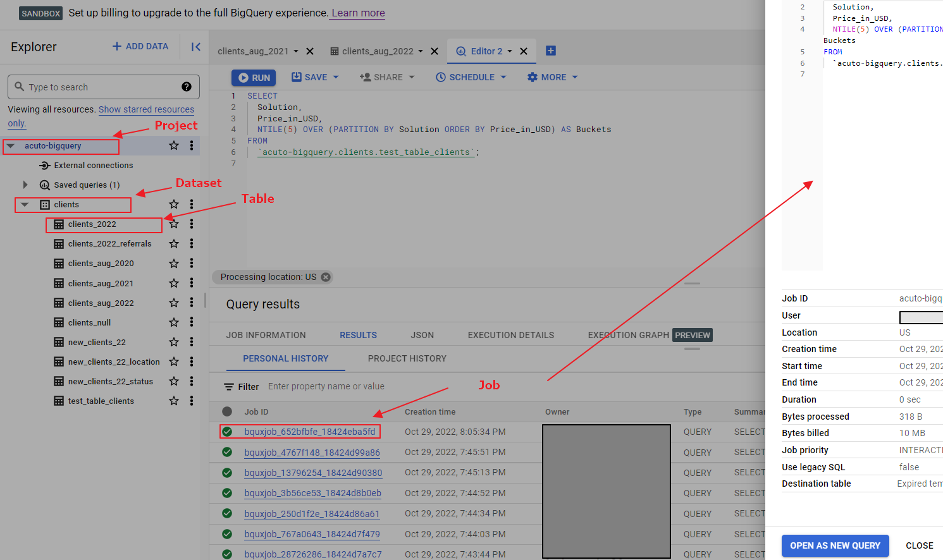Close the clients_aug_2021 tab

[x=310, y=51]
